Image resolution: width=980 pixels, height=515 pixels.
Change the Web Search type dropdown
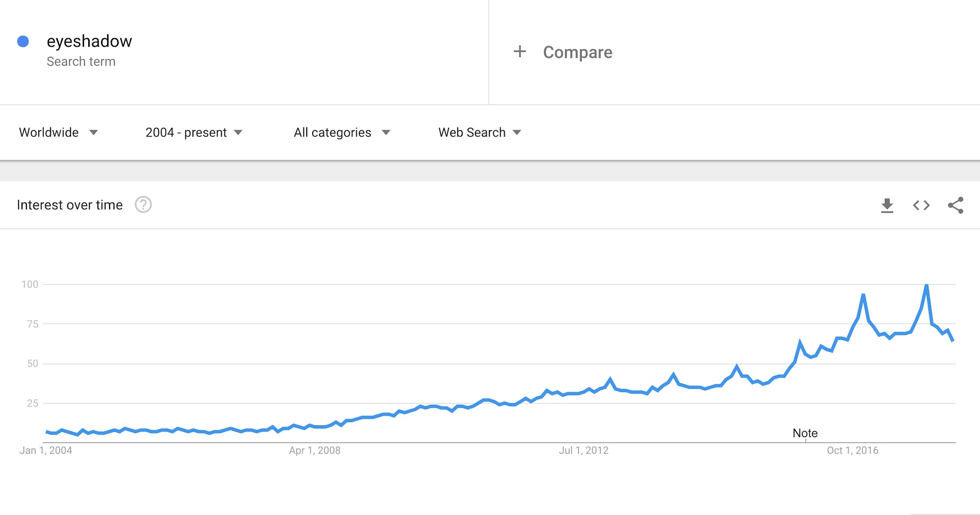479,132
